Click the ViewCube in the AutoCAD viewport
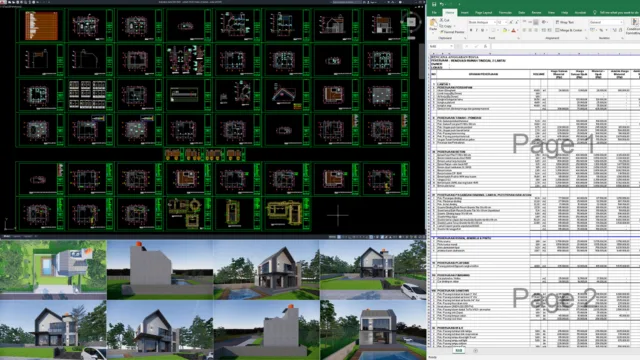Screen dimensions: 640x360 (x=411, y=22)
